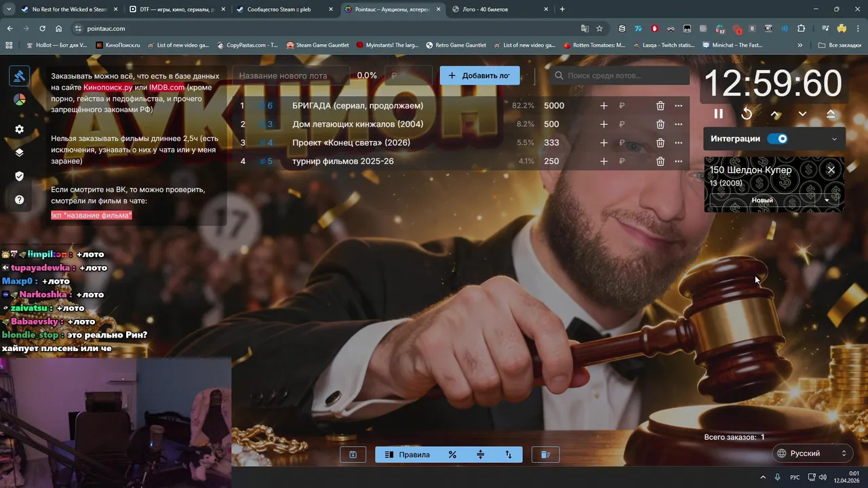Open the help question mark icon
Screen dimensions: 868x488
coord(19,200)
